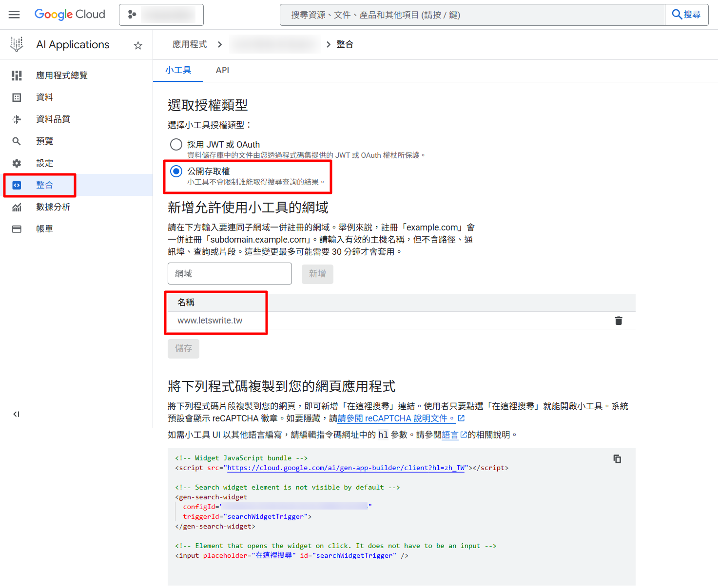Select the 公開存取權 radio button

coord(176,171)
